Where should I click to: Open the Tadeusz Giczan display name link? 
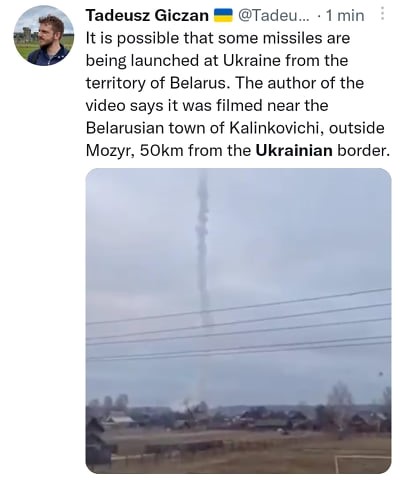(x=147, y=15)
